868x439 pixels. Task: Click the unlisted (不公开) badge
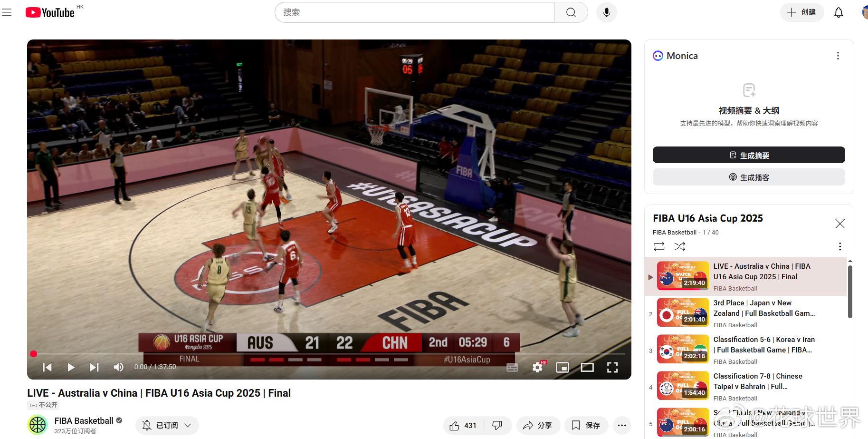[x=43, y=405]
